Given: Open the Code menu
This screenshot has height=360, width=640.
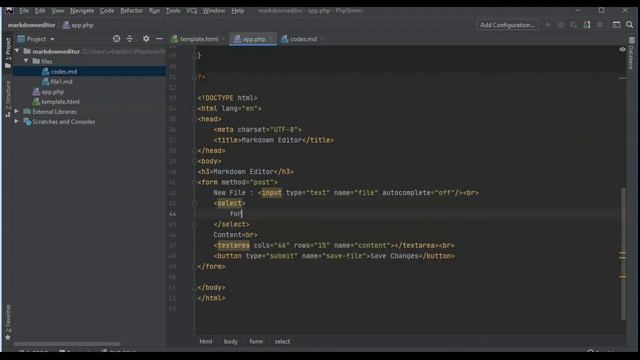Looking at the screenshot, I should click(x=107, y=11).
